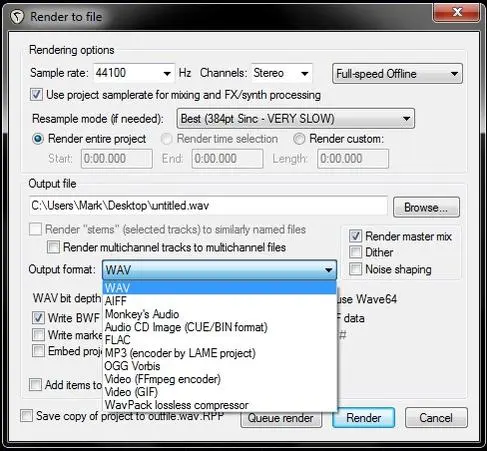487x451 pixels.
Task: Toggle Render master mix checkbox
Action: point(355,236)
